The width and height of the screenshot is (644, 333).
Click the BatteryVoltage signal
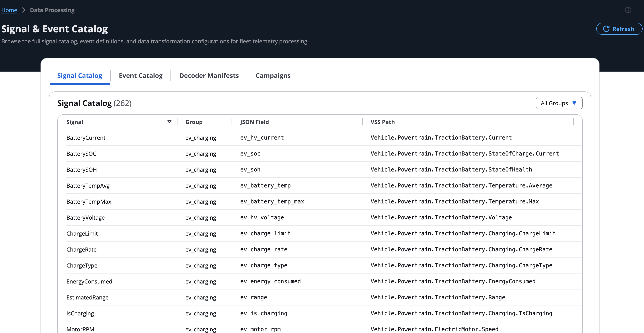coord(85,217)
